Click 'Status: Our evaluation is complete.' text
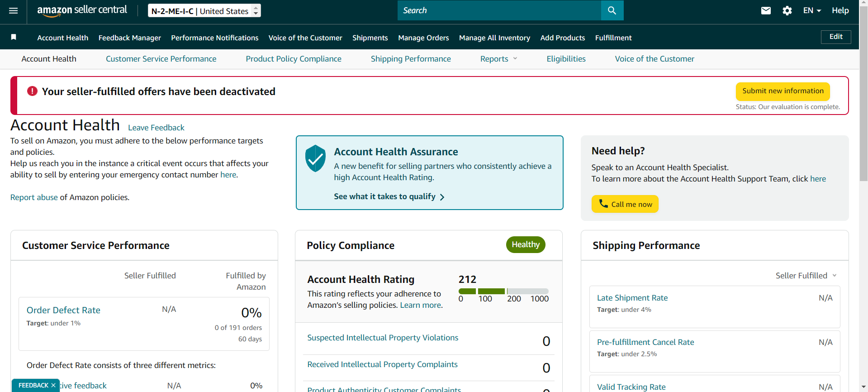The width and height of the screenshot is (868, 392). (788, 107)
